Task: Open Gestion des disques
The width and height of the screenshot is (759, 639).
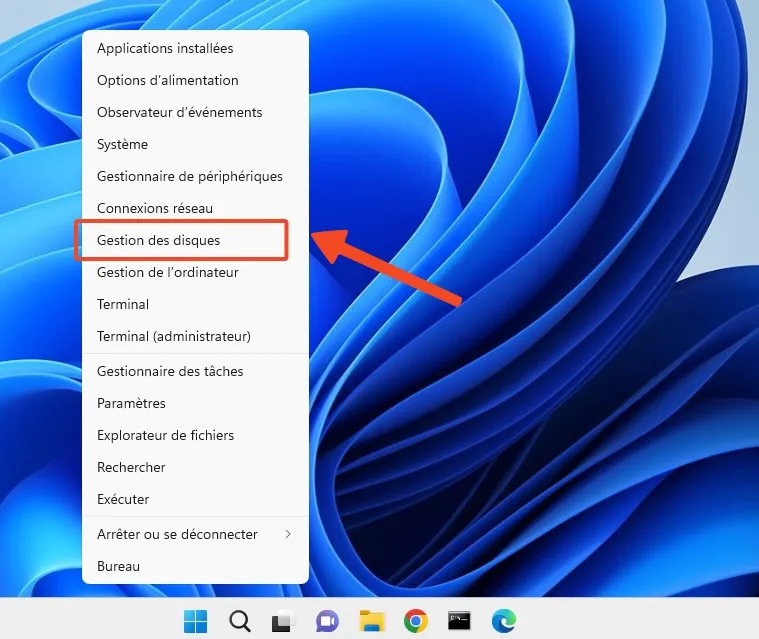Action: click(196, 240)
